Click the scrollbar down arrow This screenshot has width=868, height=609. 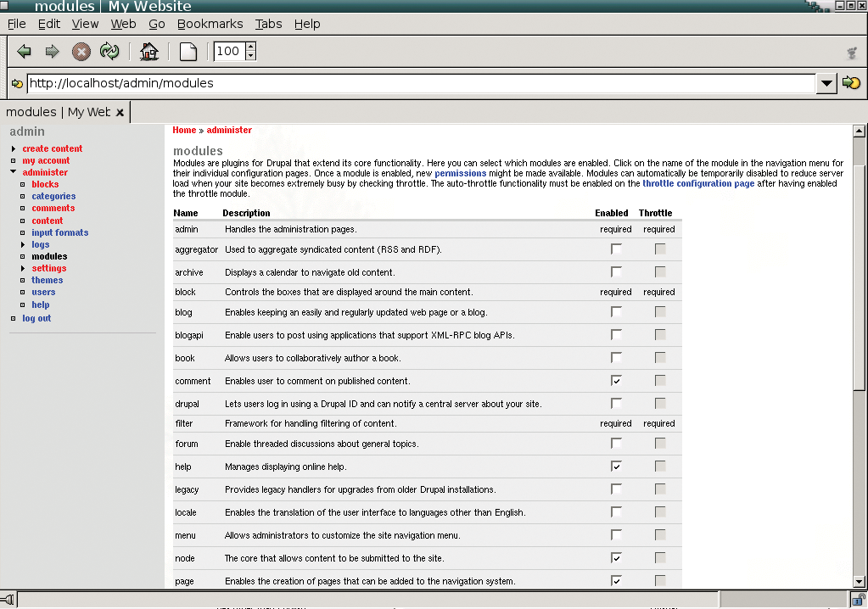pos(860,581)
